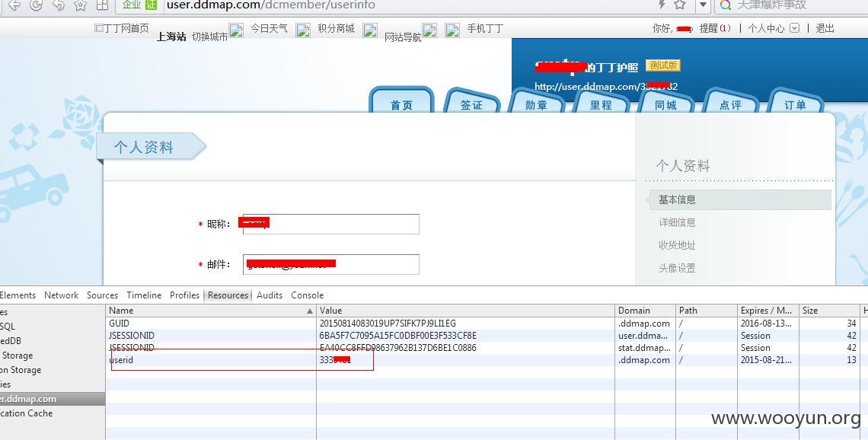Click value 6BA5F7C7095A15FC0DBF00E3F533CF8E
The width and height of the screenshot is (868, 440).
point(398,336)
